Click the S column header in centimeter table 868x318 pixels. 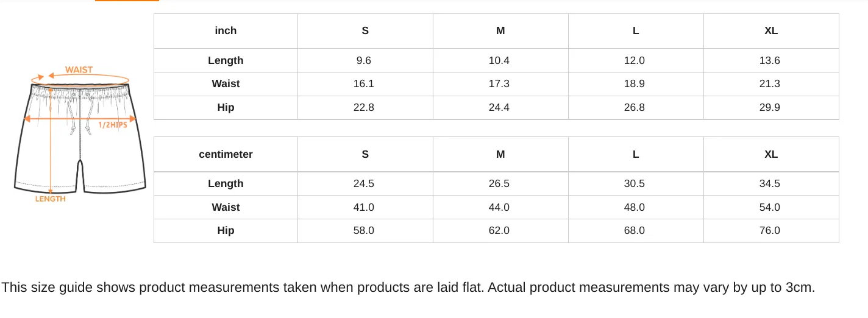pos(365,154)
